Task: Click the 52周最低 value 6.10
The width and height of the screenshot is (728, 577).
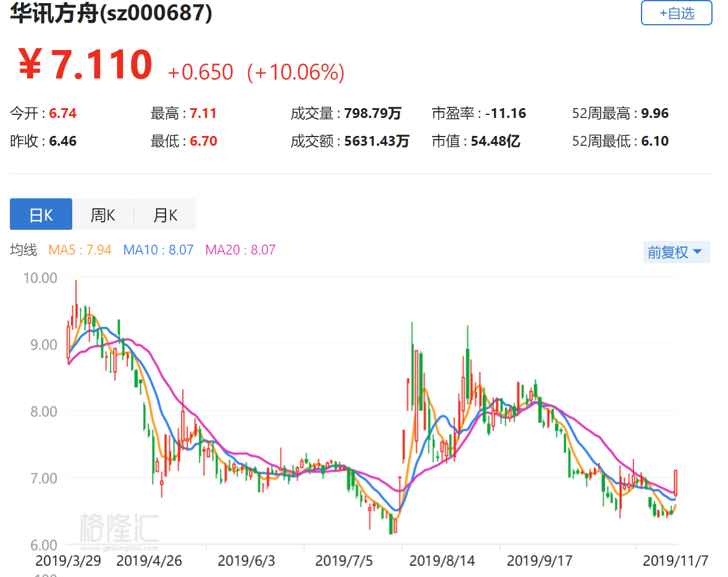Action: 655,141
